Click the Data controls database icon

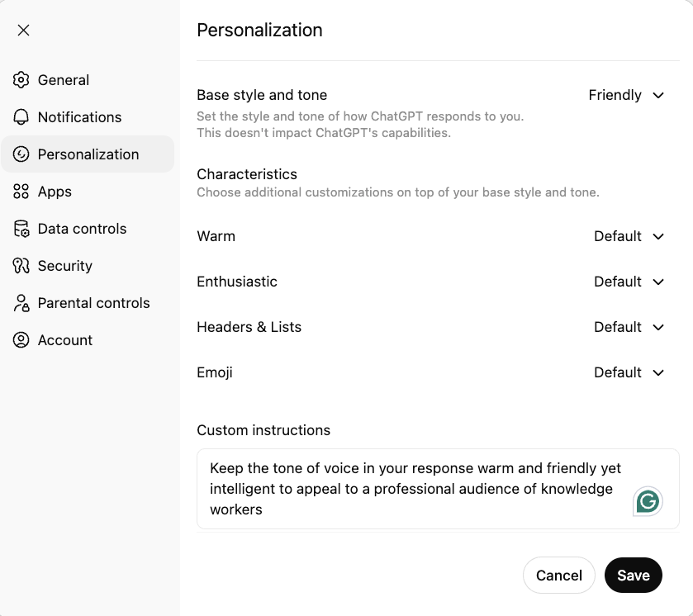21,229
